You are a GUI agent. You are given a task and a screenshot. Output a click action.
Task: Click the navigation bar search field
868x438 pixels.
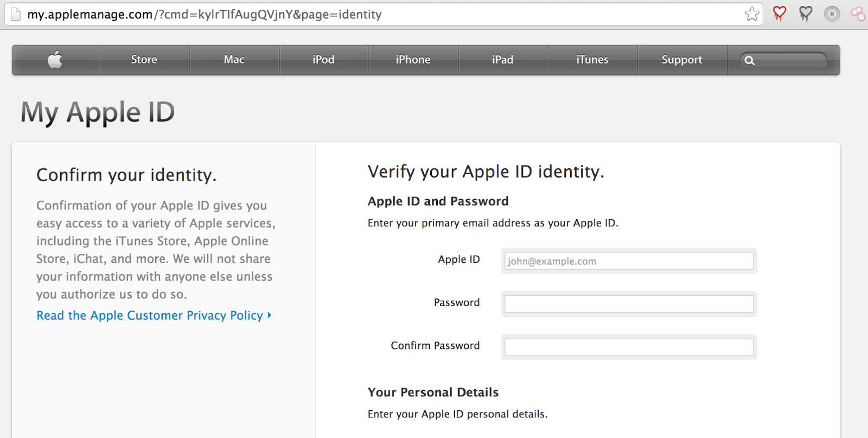(784, 60)
